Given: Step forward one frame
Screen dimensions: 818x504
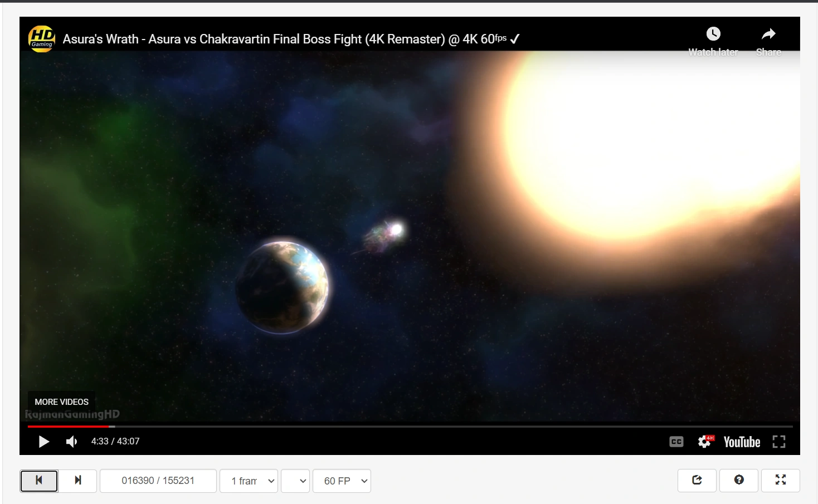Looking at the screenshot, I should 78,481.
